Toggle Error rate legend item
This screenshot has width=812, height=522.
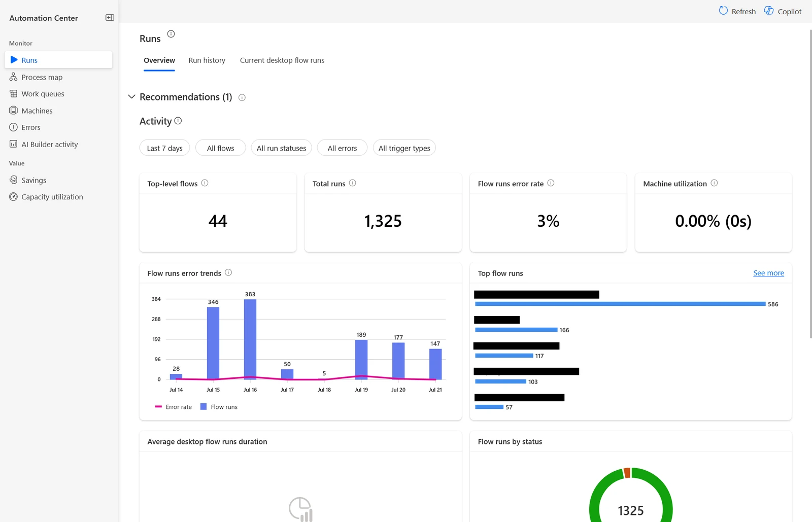[x=174, y=407]
